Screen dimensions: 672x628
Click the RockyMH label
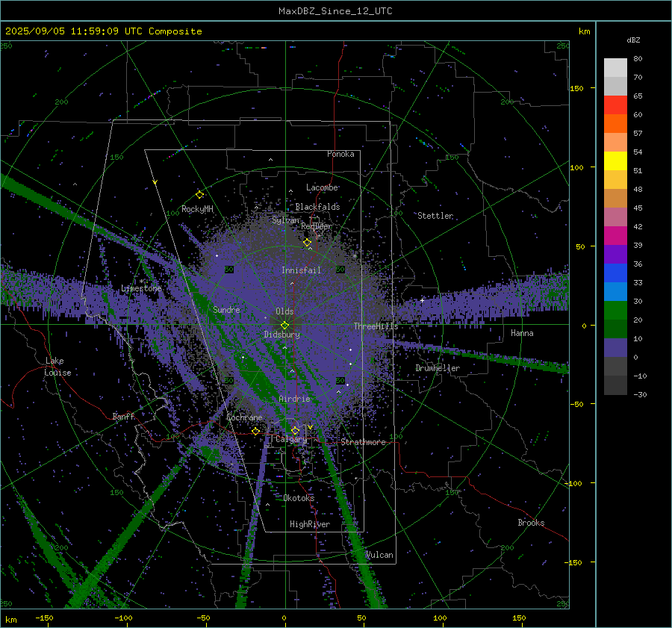[197, 209]
